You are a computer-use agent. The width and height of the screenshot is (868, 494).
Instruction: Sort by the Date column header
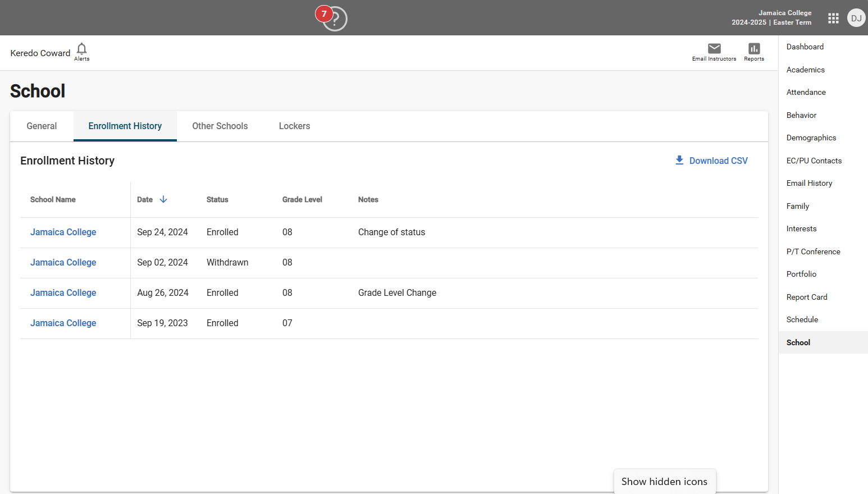[145, 199]
